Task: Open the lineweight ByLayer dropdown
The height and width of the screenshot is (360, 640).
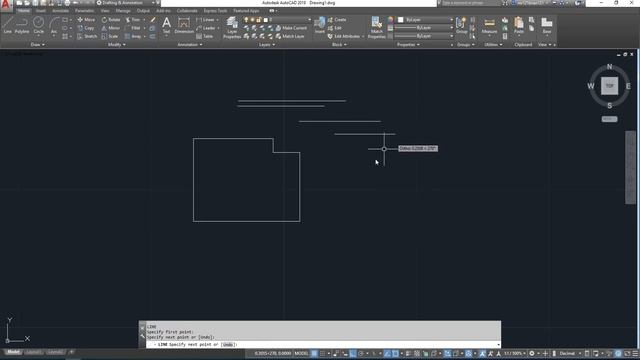Action: click(x=424, y=28)
